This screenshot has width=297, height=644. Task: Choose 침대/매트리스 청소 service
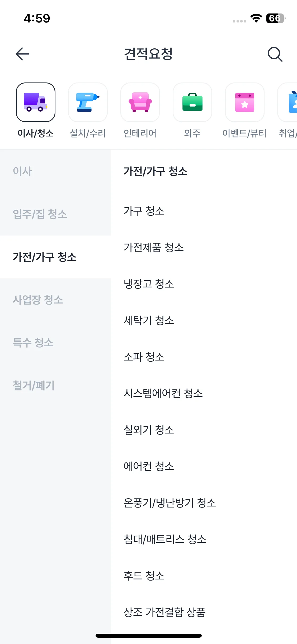coord(165,539)
